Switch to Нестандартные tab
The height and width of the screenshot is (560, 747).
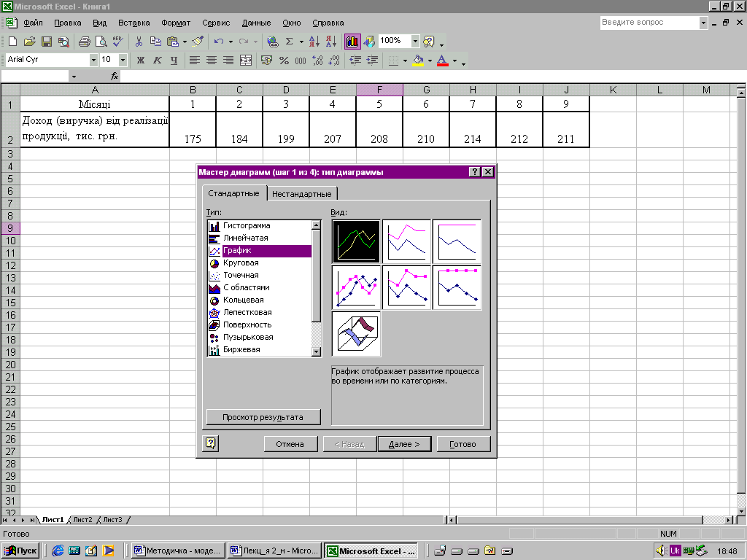301,194
